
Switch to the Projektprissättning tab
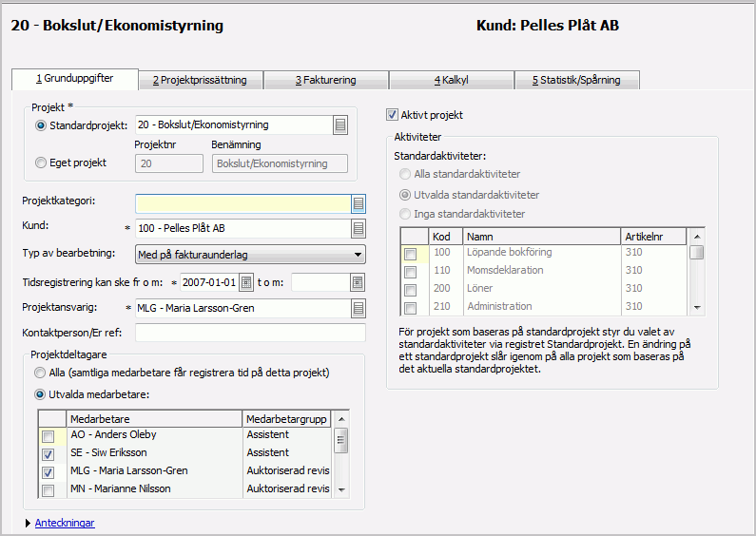(201, 80)
